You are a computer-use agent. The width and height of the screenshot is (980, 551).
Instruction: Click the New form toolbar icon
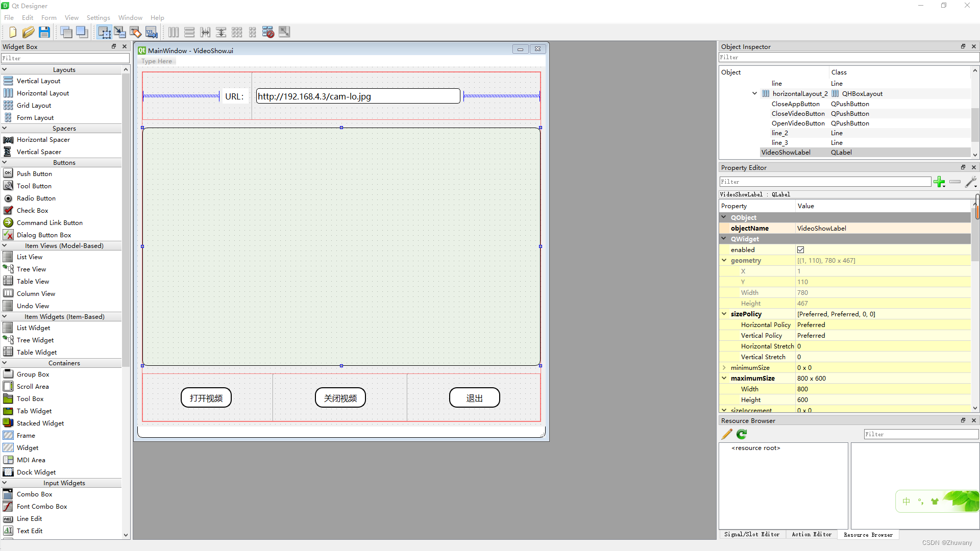[x=13, y=32]
